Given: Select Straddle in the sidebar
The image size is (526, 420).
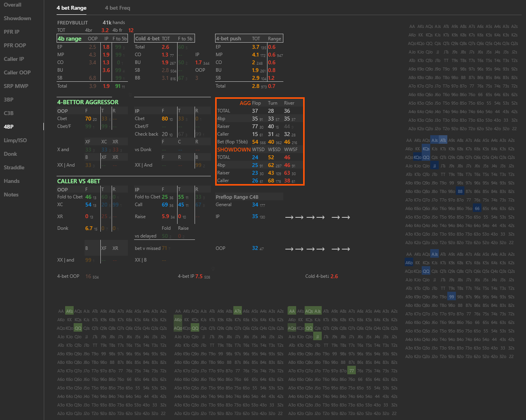Looking at the screenshot, I should [14, 167].
